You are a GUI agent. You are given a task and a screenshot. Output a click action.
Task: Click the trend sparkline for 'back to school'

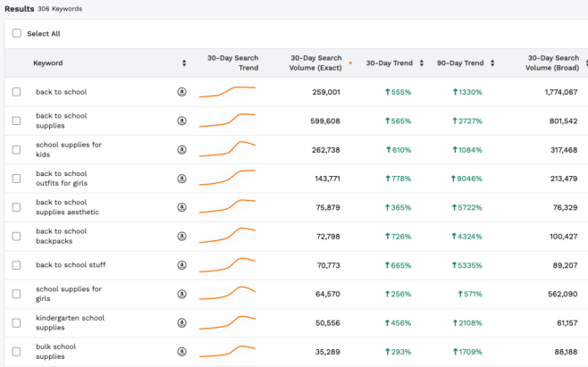(227, 92)
